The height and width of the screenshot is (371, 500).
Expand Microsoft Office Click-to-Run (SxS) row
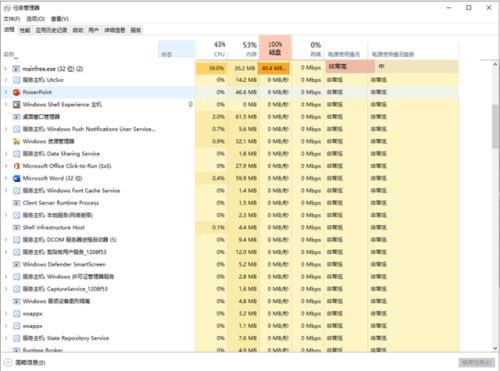(6, 166)
